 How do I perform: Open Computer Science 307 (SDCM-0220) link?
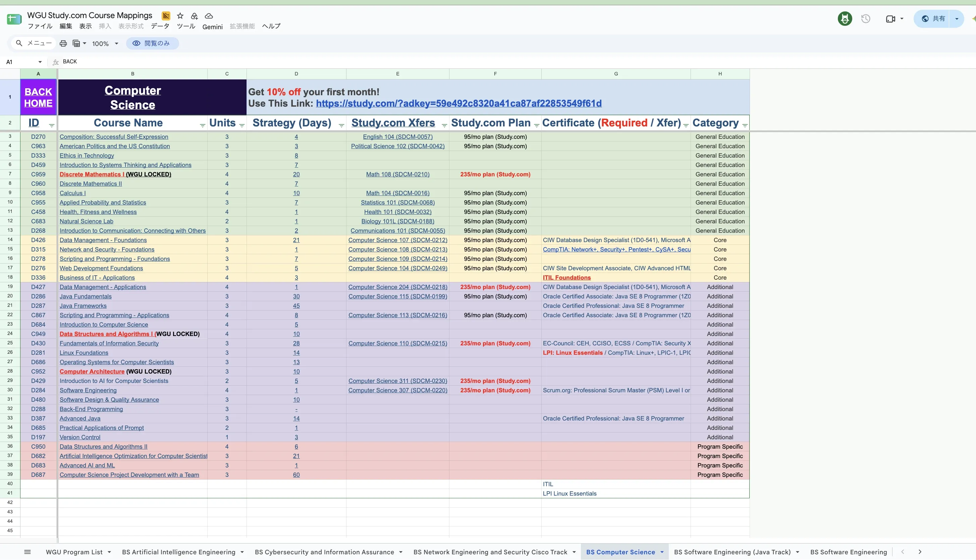pos(398,390)
